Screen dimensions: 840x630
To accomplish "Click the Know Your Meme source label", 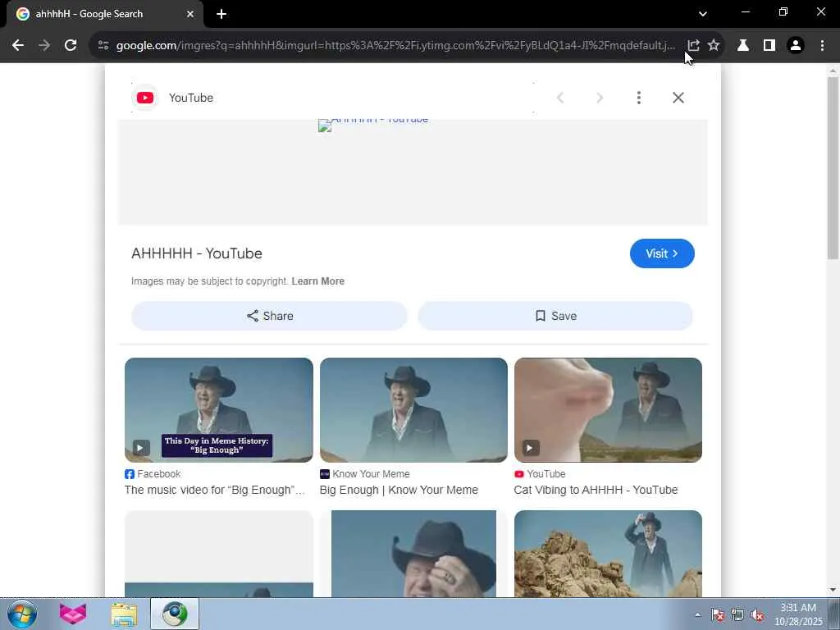I will click(365, 474).
